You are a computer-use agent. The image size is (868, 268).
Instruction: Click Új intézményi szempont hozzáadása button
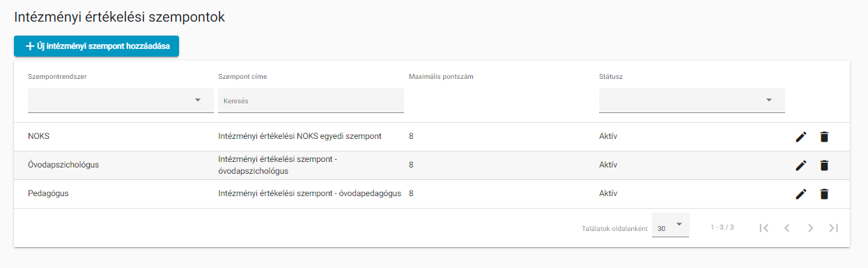point(96,46)
